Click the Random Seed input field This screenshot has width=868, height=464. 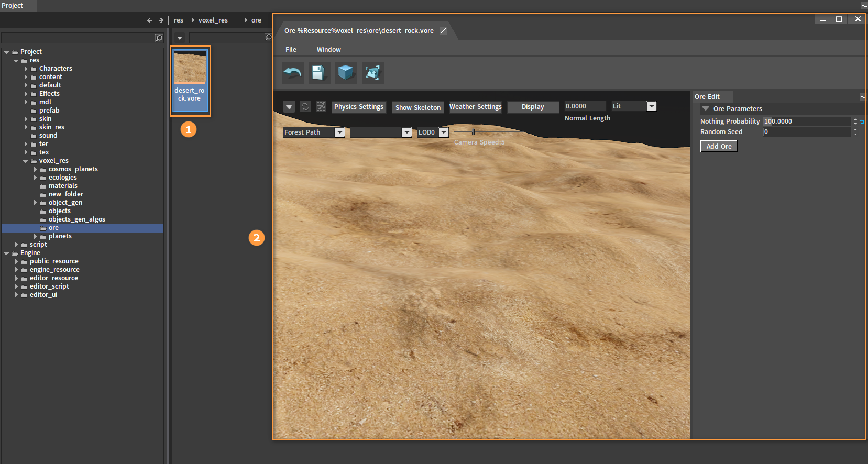pos(807,132)
